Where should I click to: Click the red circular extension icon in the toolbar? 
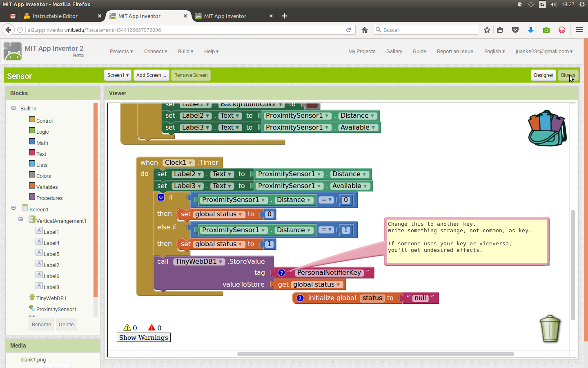[x=562, y=30]
